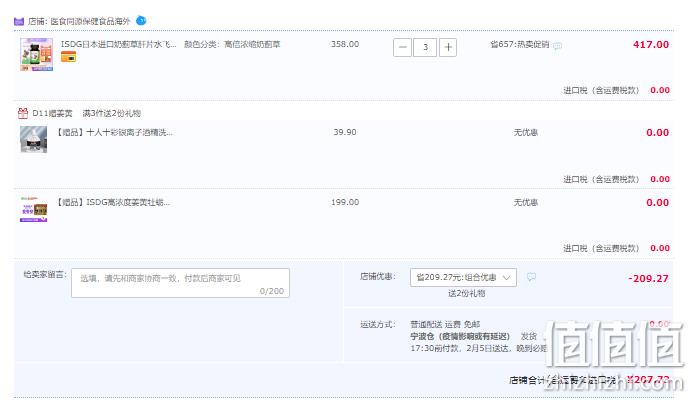Click 无优惠 in the ISDG姜黄 gift row

point(525,202)
